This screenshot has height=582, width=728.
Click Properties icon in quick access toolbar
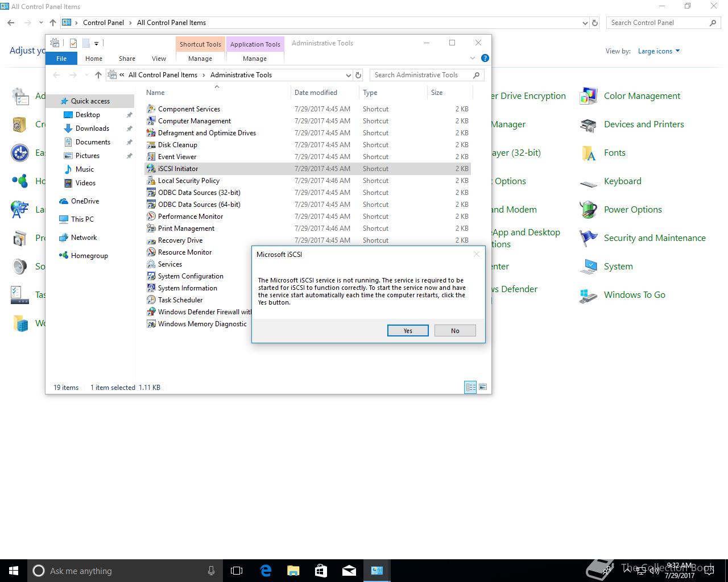pyautogui.click(x=73, y=43)
